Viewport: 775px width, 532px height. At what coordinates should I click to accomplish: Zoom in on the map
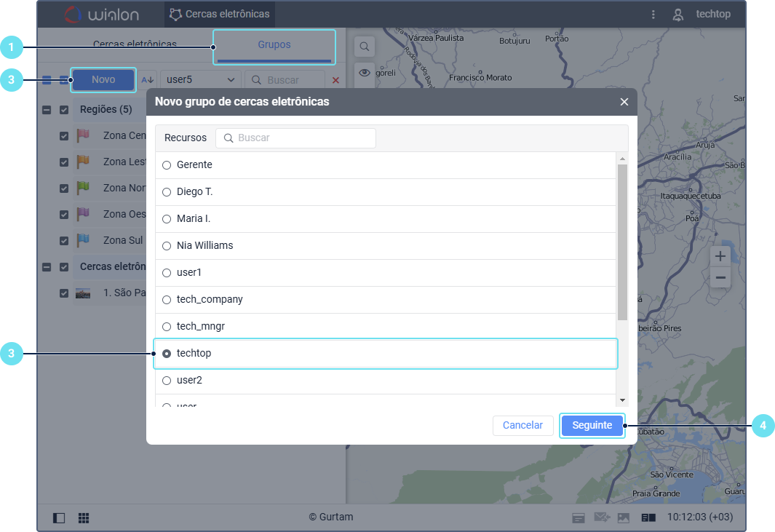click(720, 256)
